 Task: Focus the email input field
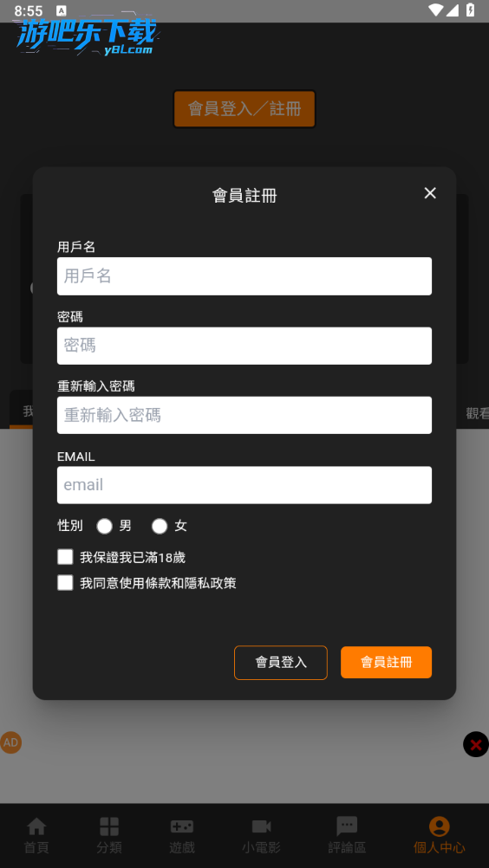tap(244, 485)
